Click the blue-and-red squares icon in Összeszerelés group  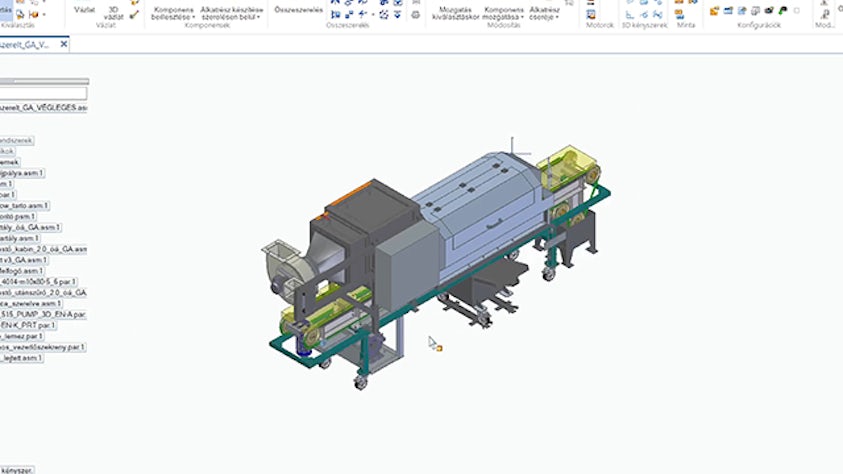coord(349,15)
